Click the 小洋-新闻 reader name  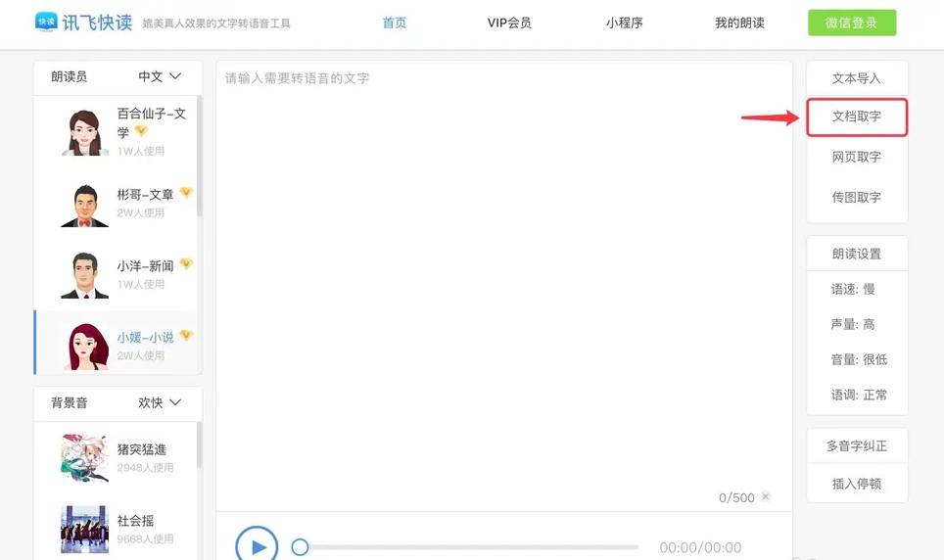coord(145,265)
